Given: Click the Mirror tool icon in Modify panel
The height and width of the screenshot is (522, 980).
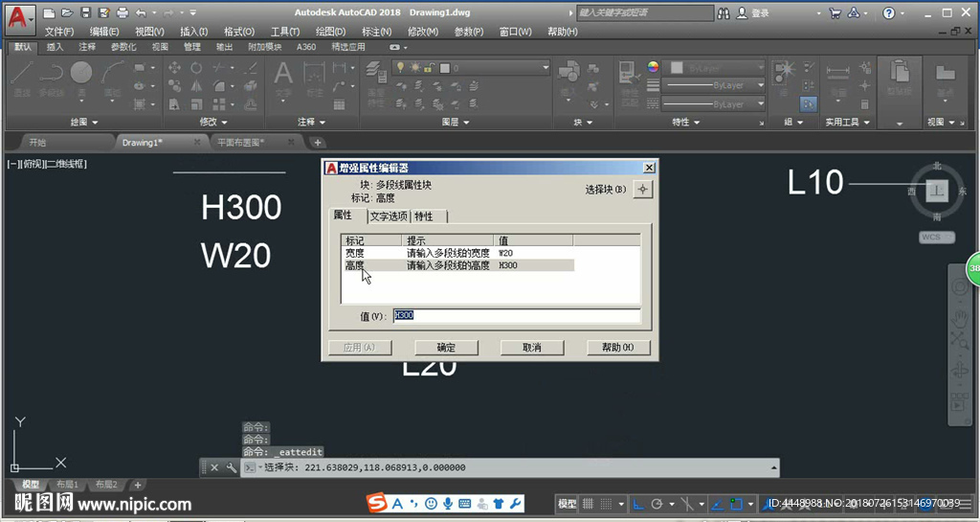Looking at the screenshot, I should (196, 85).
